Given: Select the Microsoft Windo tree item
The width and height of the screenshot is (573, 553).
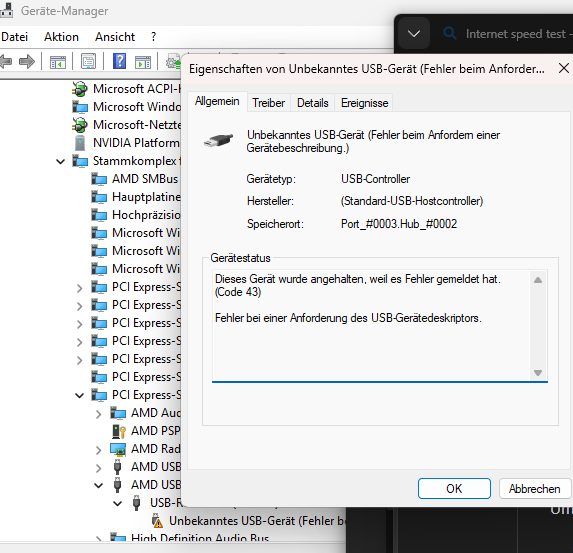Looking at the screenshot, I should pyautogui.click(x=137, y=107).
